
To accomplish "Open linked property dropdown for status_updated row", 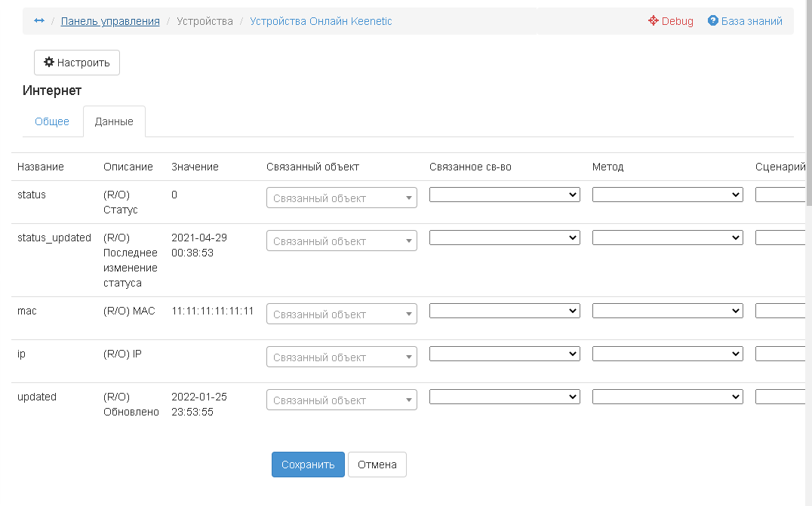I will 504,238.
